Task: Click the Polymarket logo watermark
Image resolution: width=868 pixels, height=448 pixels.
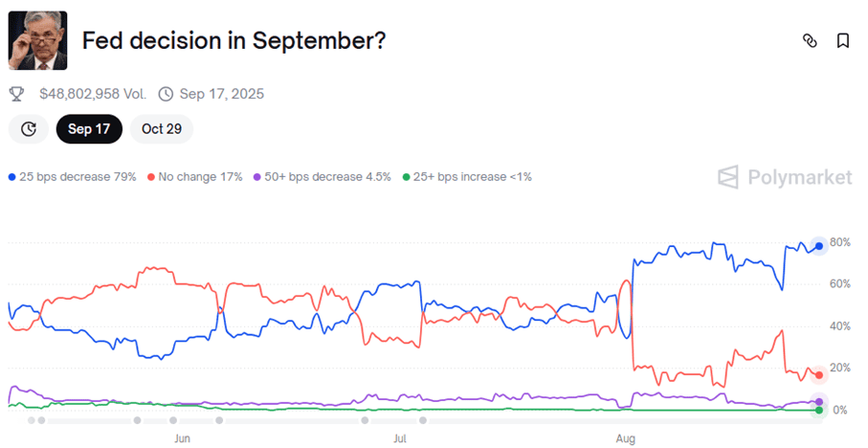Action: pyautogui.click(x=785, y=177)
